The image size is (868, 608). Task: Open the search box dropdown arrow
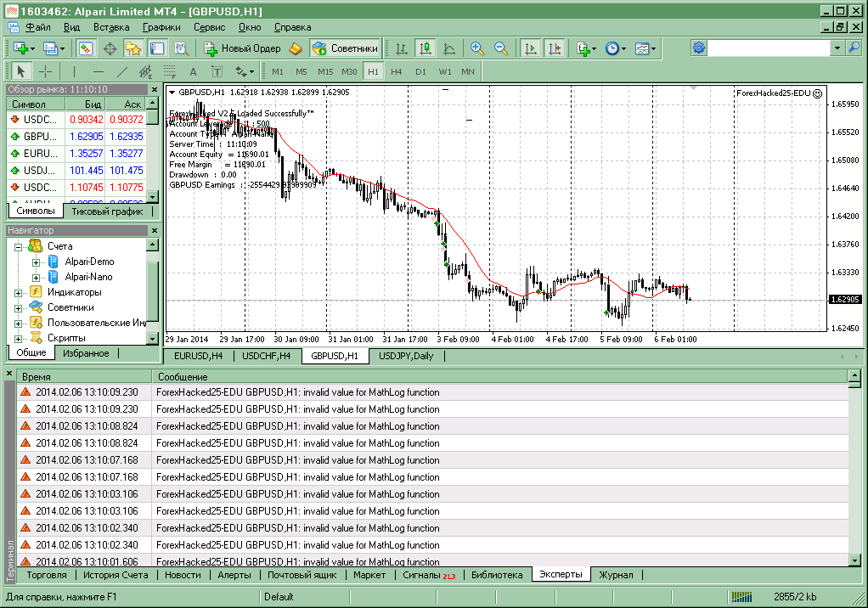tap(837, 48)
